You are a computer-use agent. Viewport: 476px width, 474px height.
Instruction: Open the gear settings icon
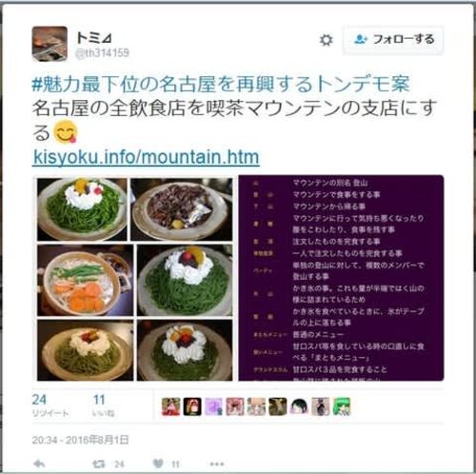click(x=326, y=40)
